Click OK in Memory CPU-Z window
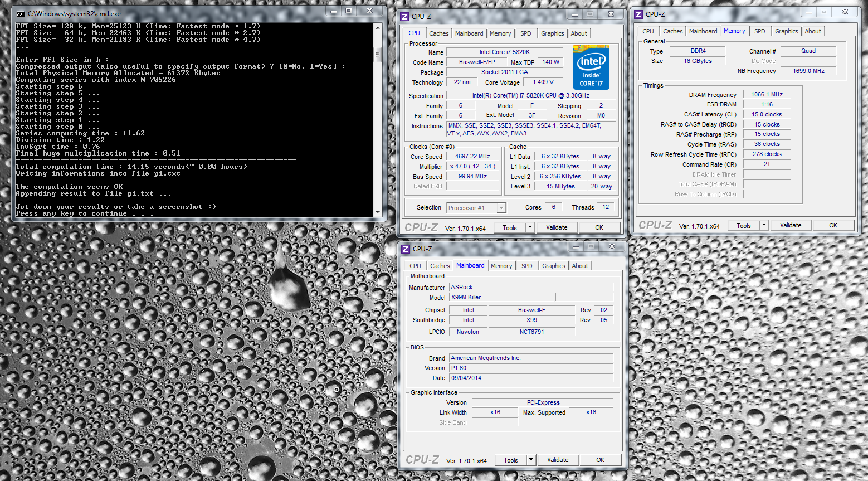The width and height of the screenshot is (868, 481). (833, 225)
